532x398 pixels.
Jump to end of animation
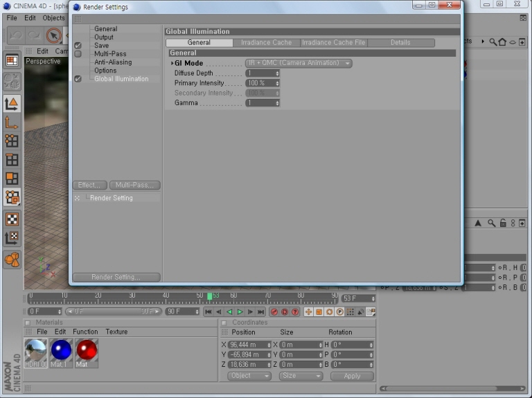(x=260, y=311)
